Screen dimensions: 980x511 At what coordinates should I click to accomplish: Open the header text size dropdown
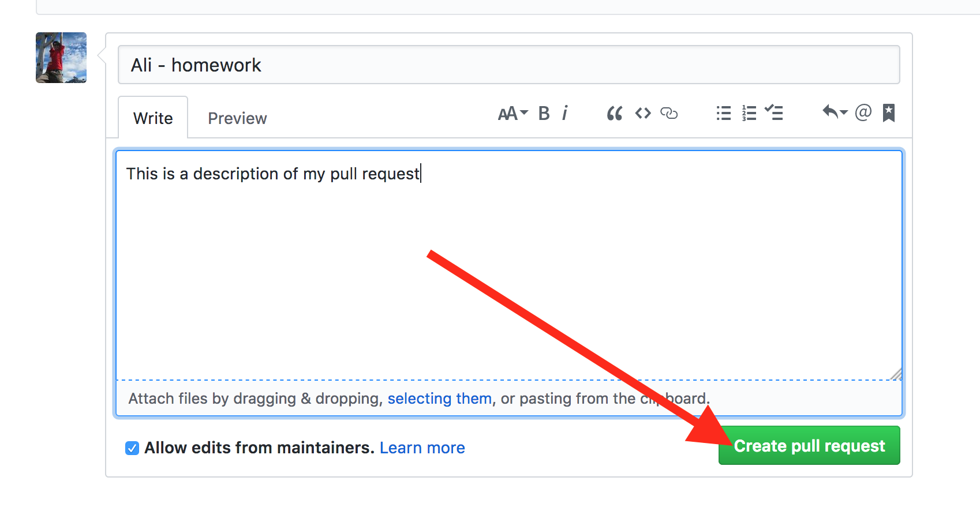coord(513,114)
